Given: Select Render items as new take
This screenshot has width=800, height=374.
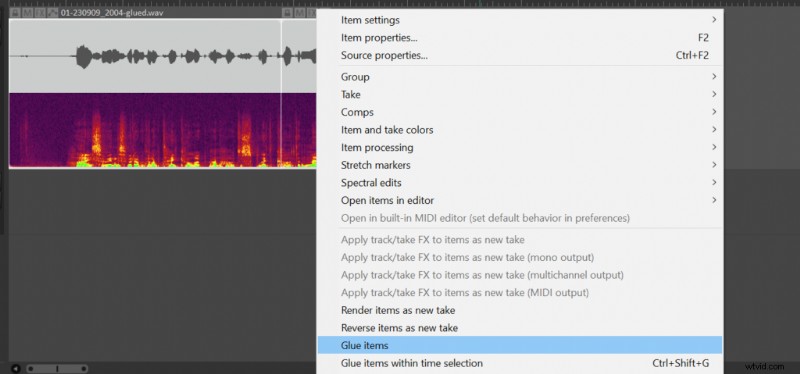Looking at the screenshot, I should [x=519, y=310].
